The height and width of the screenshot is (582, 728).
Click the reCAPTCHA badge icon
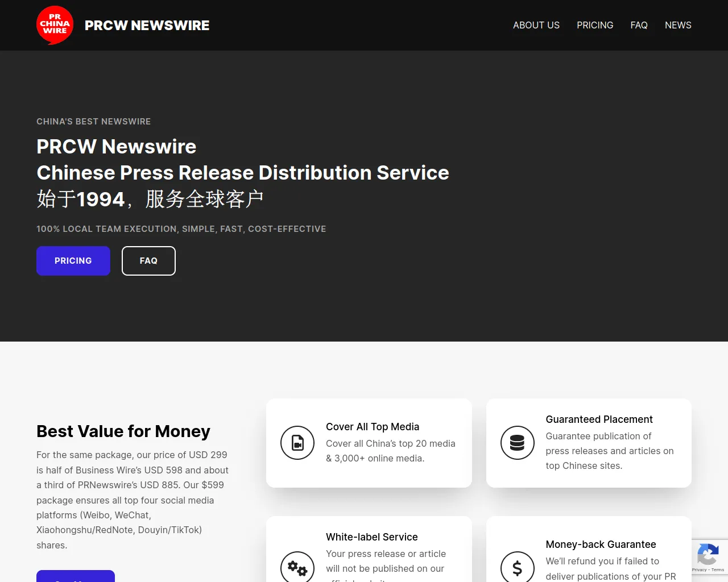(708, 554)
